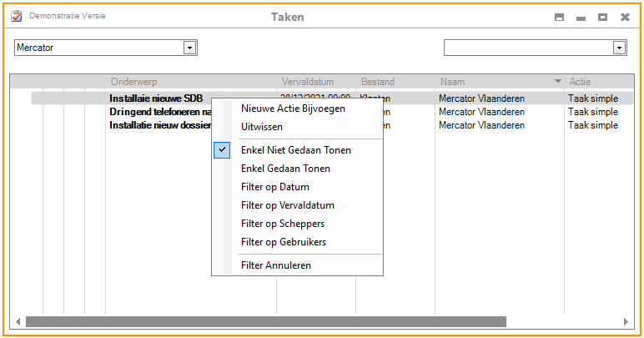Minimize the Taken window
Image resolution: width=644 pixels, height=338 pixels.
pyautogui.click(x=581, y=17)
